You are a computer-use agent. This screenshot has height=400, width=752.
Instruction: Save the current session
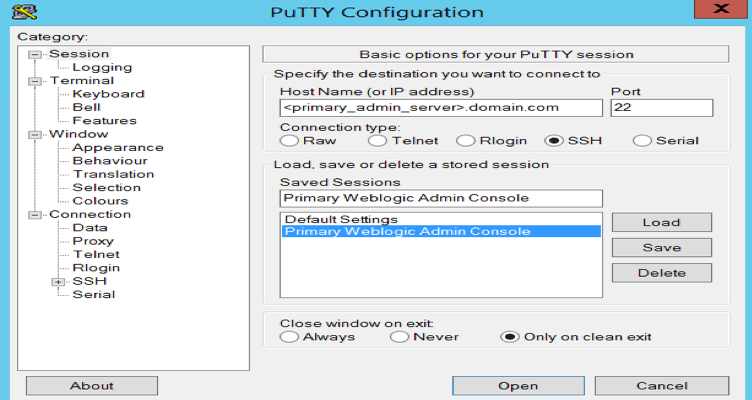coord(661,247)
